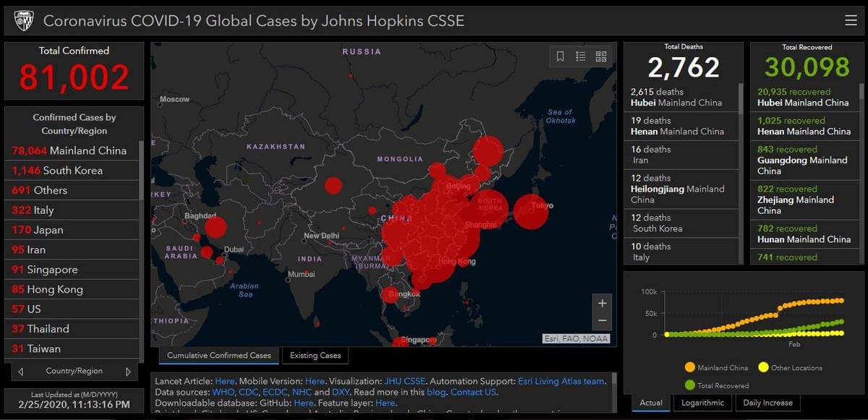
Task: Click the Tokyo red case circle on map
Action: click(531, 212)
